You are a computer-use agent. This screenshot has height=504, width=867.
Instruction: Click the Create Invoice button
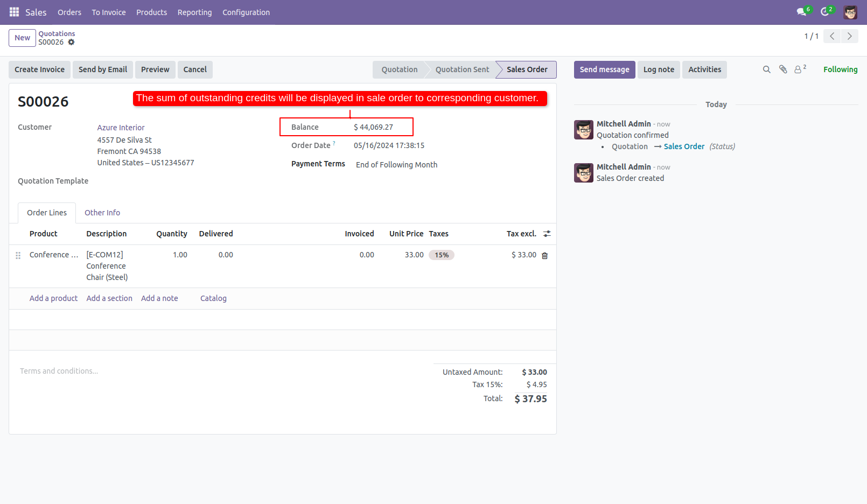(x=39, y=69)
